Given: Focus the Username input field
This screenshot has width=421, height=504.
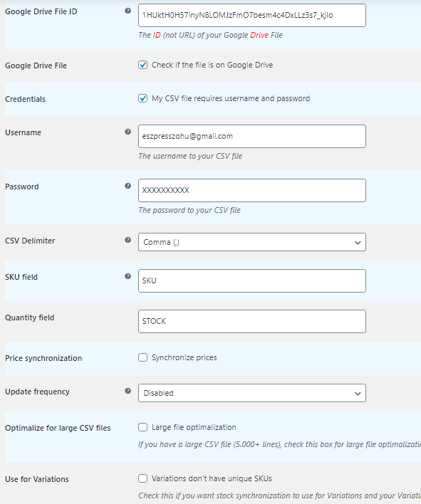Looking at the screenshot, I should 252,136.
